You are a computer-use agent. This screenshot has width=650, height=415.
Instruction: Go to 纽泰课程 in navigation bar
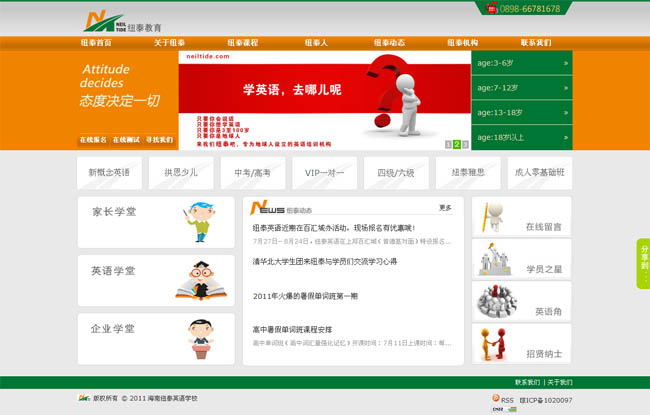click(242, 43)
